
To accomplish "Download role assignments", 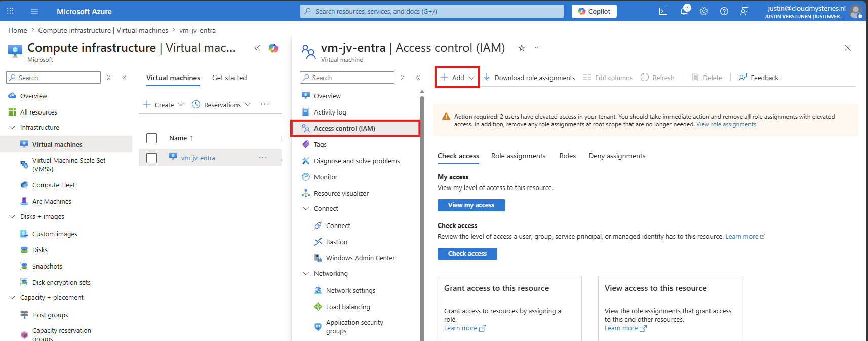I will pyautogui.click(x=529, y=78).
